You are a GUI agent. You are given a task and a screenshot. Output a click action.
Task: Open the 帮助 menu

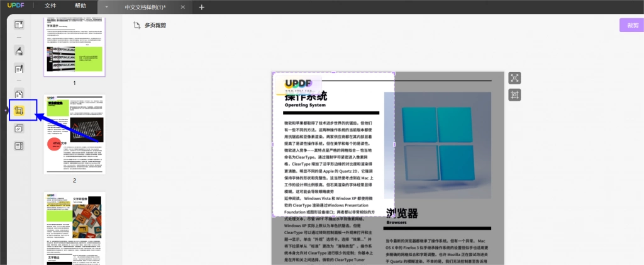80,6
